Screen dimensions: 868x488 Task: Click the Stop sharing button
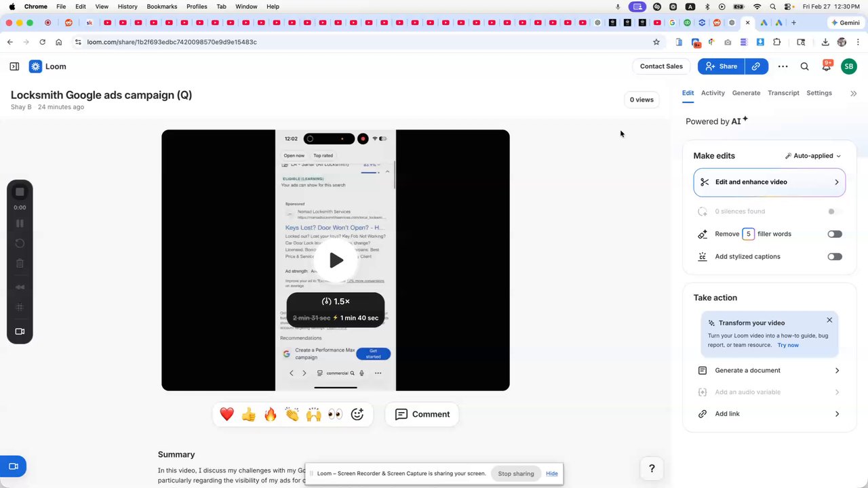pos(516,474)
